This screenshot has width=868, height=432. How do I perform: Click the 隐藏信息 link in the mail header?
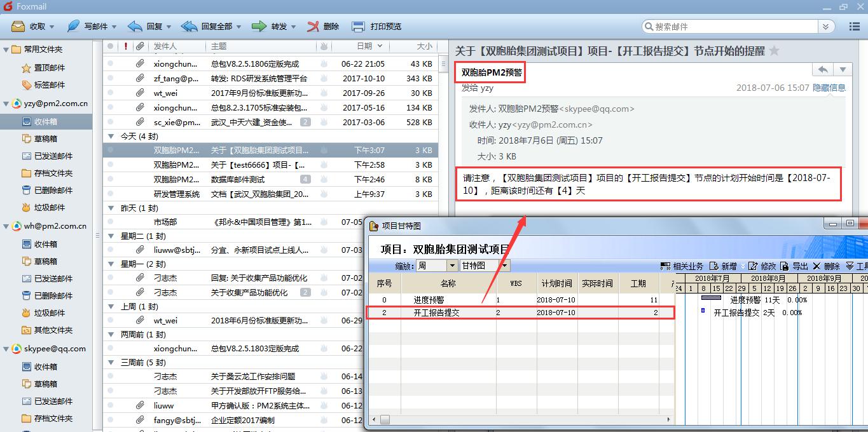click(829, 88)
